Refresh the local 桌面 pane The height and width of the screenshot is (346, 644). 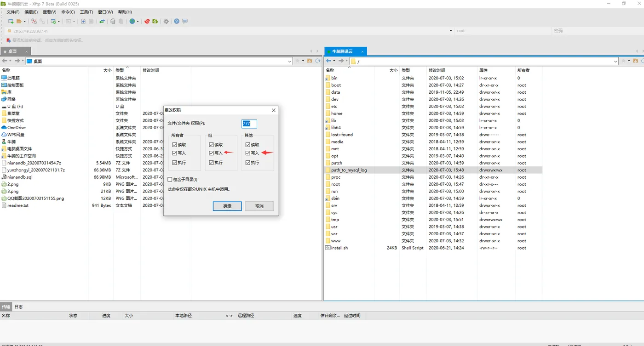317,61
